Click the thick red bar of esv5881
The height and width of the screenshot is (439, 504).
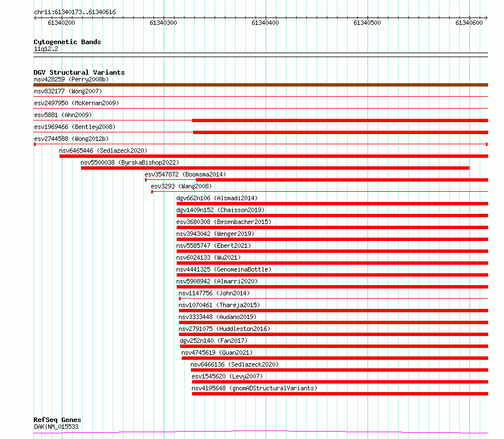coord(340,120)
